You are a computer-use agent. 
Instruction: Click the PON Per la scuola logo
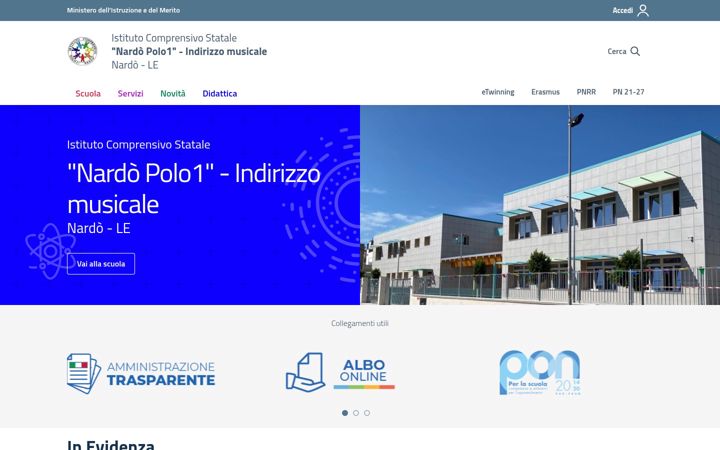point(540,372)
